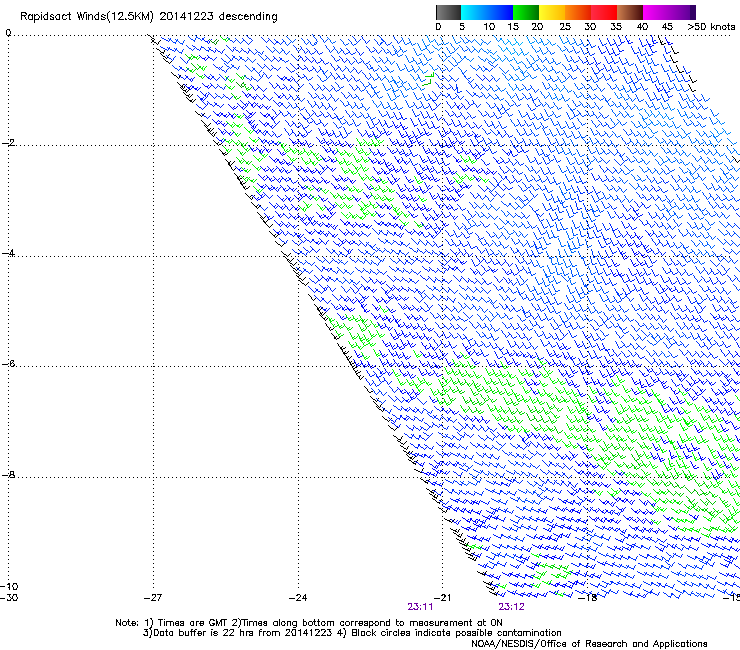Click the '-30' longitude axis label
This screenshot has width=740, height=650.
[x=9, y=598]
